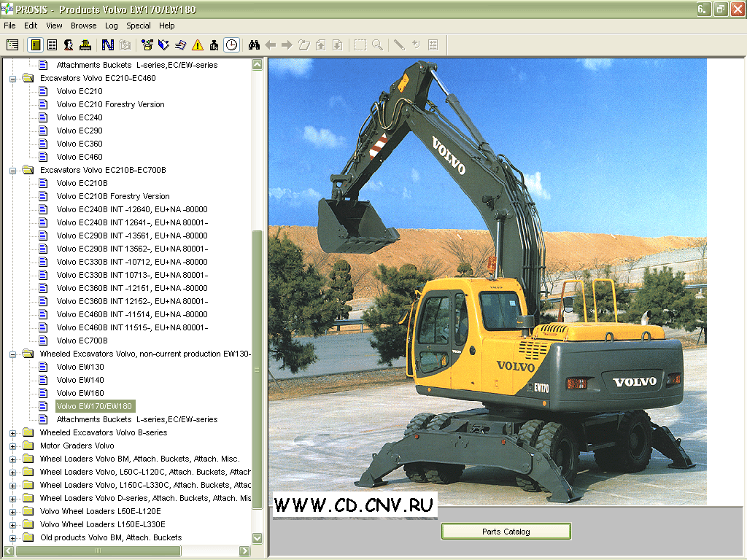Click the flying documents toolbar icon
Screen dimensions: 747x560
tap(181, 45)
